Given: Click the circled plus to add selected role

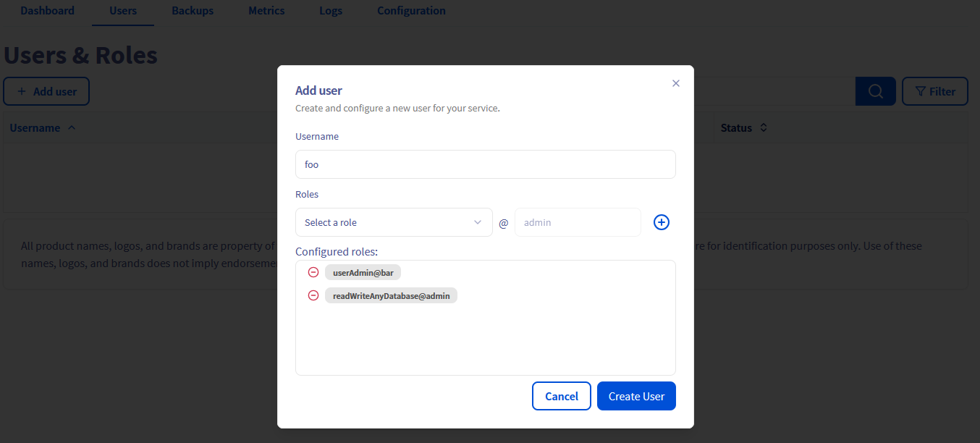Looking at the screenshot, I should 661,222.
